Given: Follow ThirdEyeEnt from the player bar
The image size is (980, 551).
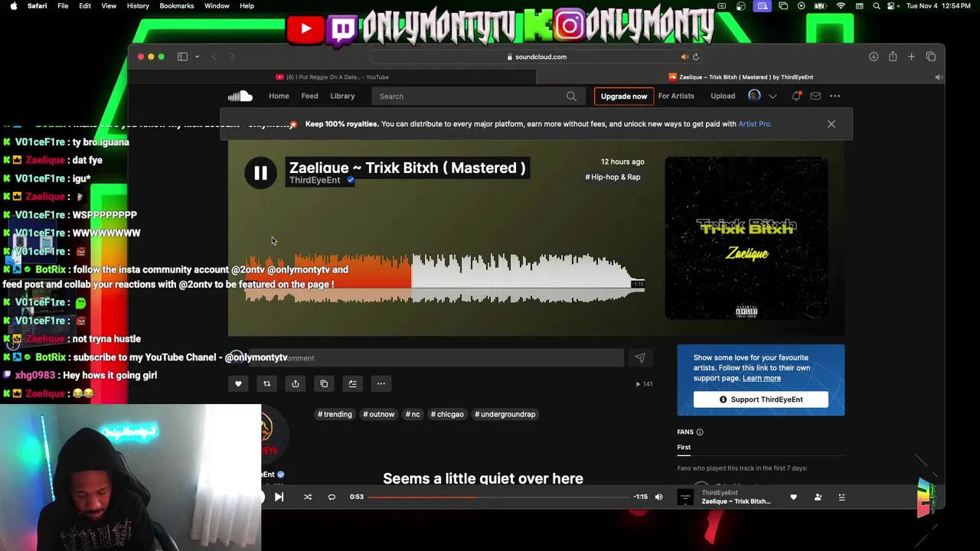Looking at the screenshot, I should [818, 497].
